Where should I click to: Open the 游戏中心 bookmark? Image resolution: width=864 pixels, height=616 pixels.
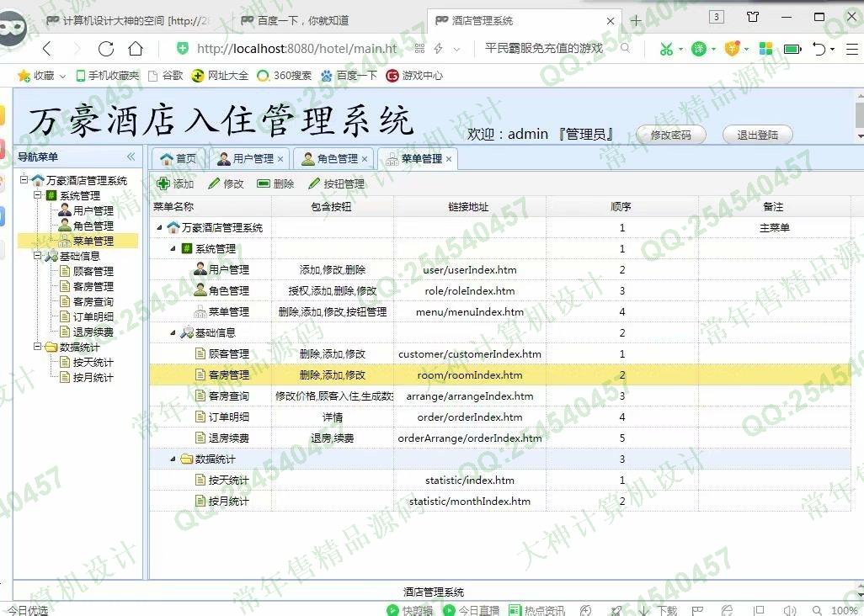pyautogui.click(x=414, y=76)
